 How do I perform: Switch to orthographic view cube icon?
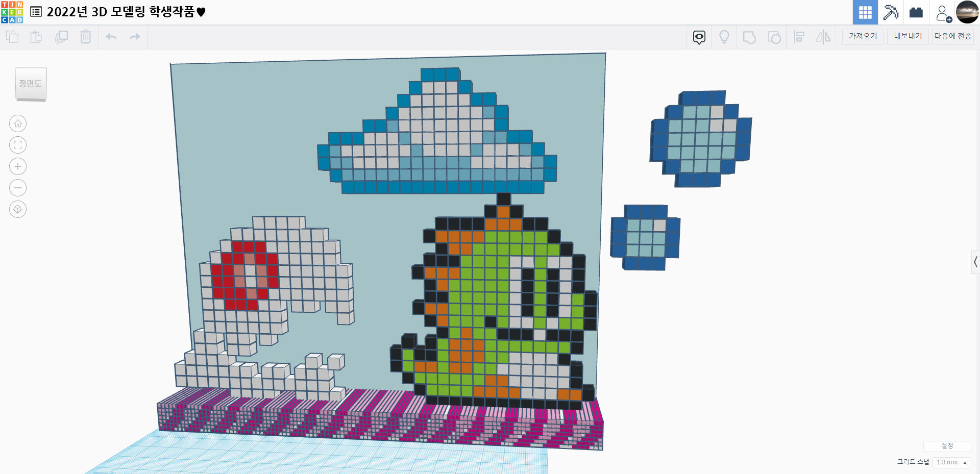[x=18, y=209]
